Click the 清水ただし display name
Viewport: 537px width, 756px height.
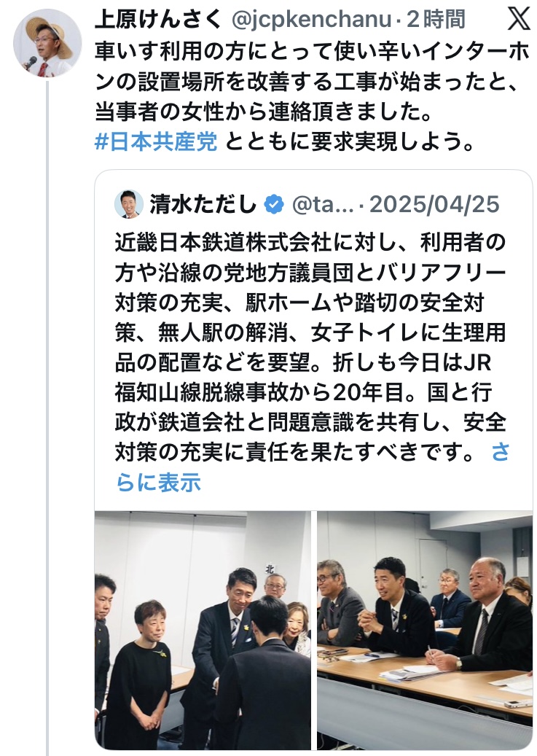point(203,204)
